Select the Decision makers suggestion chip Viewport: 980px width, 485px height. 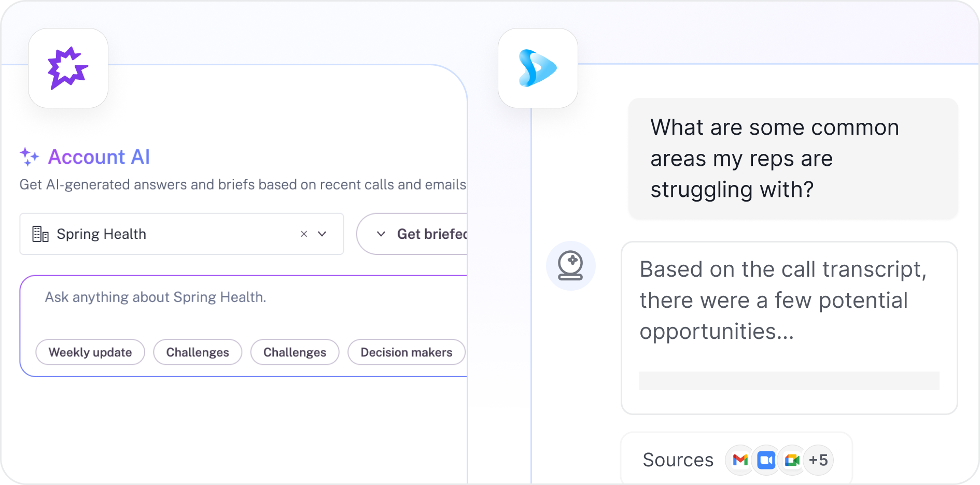click(x=407, y=352)
